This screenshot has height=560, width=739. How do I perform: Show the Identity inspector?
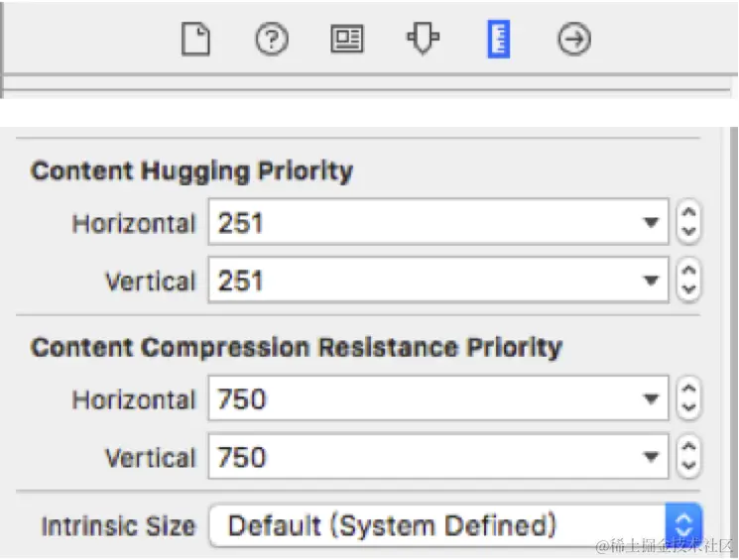tap(347, 40)
